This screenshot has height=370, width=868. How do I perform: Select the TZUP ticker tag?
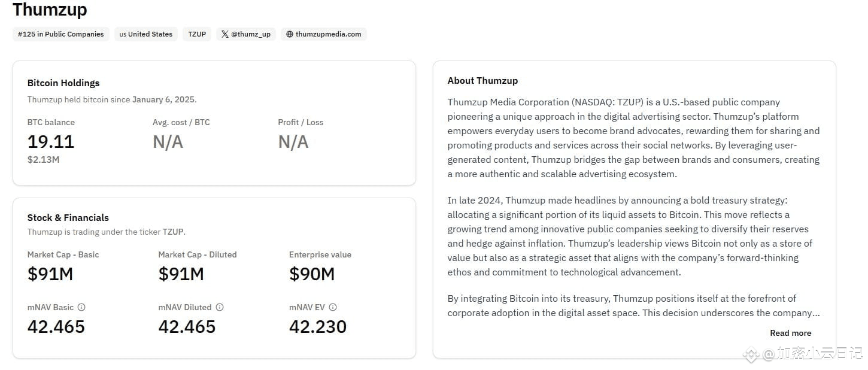click(197, 34)
